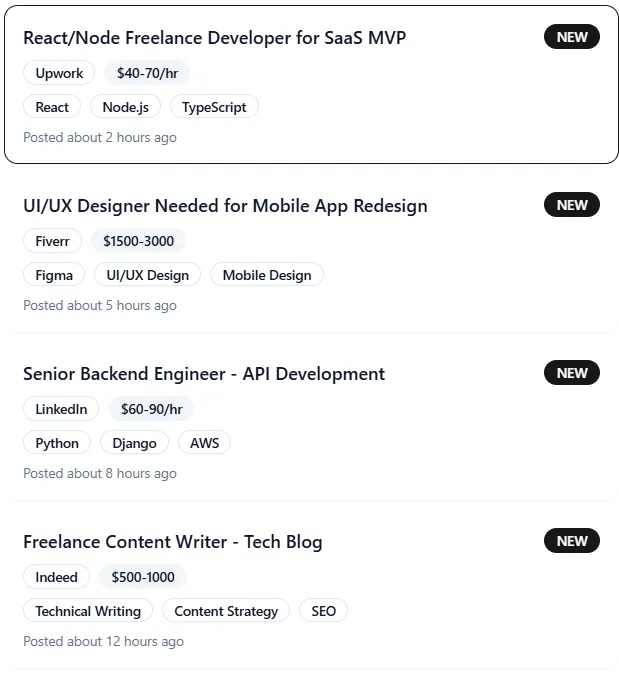Select the Node.js skill tag
Image resolution: width=619 pixels, height=679 pixels.
pos(125,107)
